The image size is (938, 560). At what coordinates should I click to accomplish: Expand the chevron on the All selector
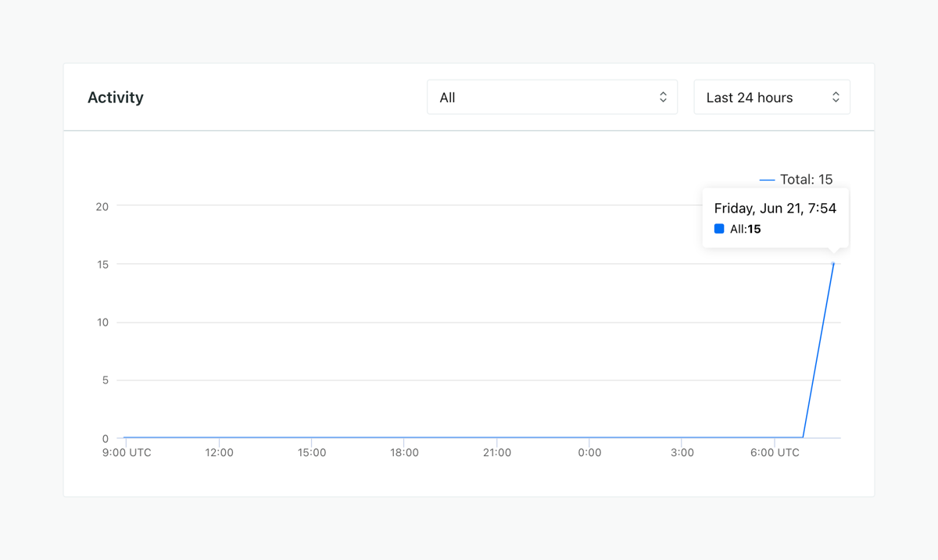tap(662, 96)
